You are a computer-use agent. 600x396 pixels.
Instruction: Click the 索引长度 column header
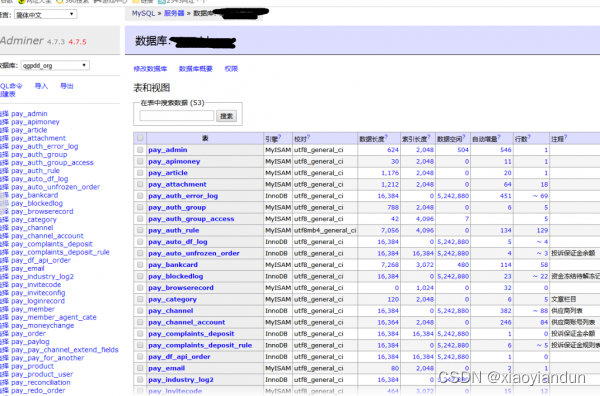pyautogui.click(x=414, y=139)
